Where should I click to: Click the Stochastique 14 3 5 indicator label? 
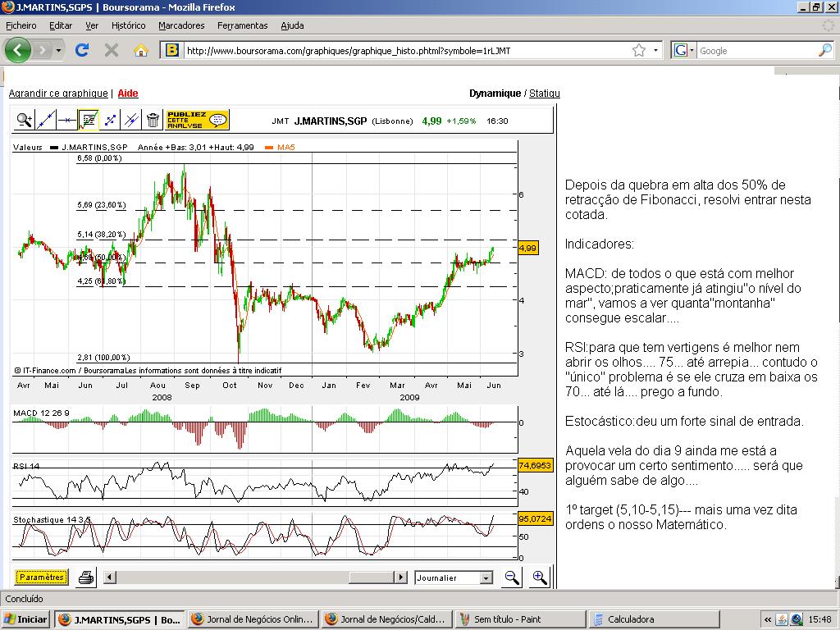pyautogui.click(x=52, y=519)
